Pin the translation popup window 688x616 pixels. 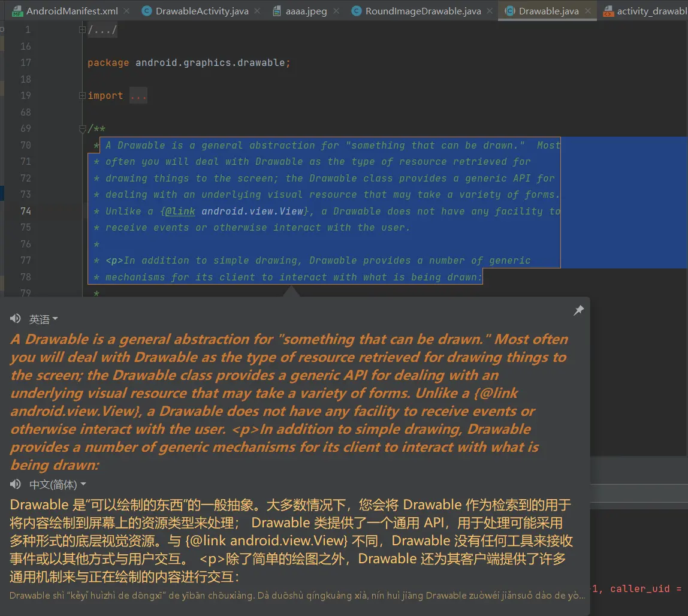[x=578, y=310]
